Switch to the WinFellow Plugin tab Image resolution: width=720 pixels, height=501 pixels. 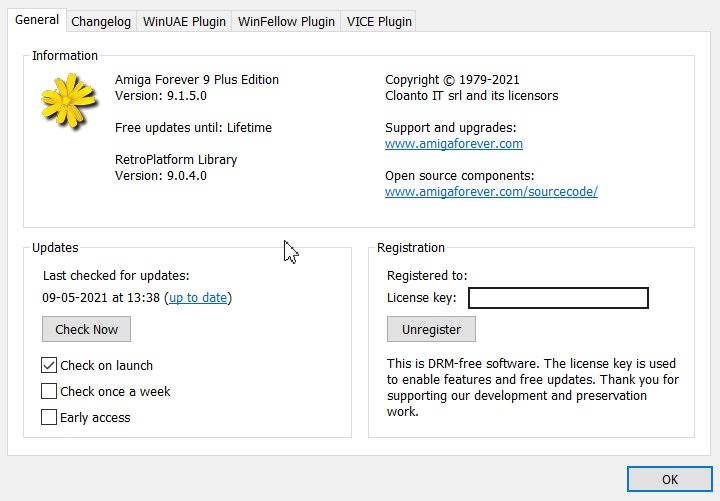[x=286, y=22]
